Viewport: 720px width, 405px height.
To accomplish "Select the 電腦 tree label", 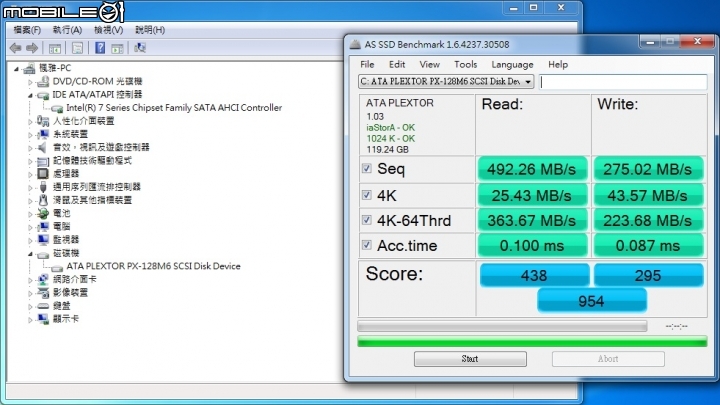I will [62, 227].
